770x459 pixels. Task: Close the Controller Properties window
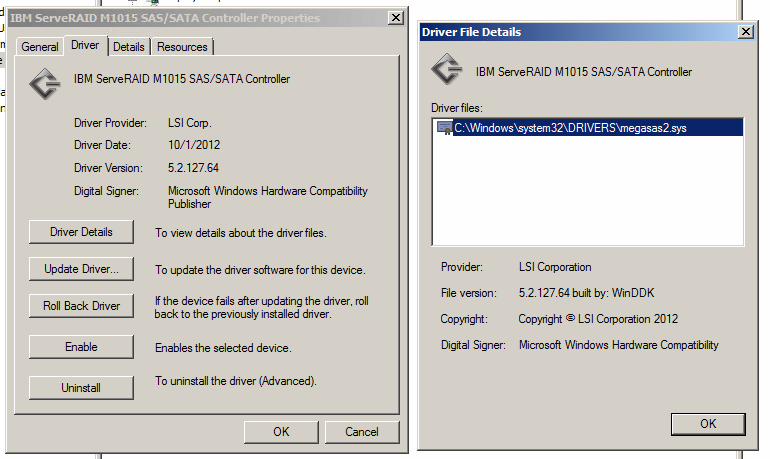(x=396, y=18)
